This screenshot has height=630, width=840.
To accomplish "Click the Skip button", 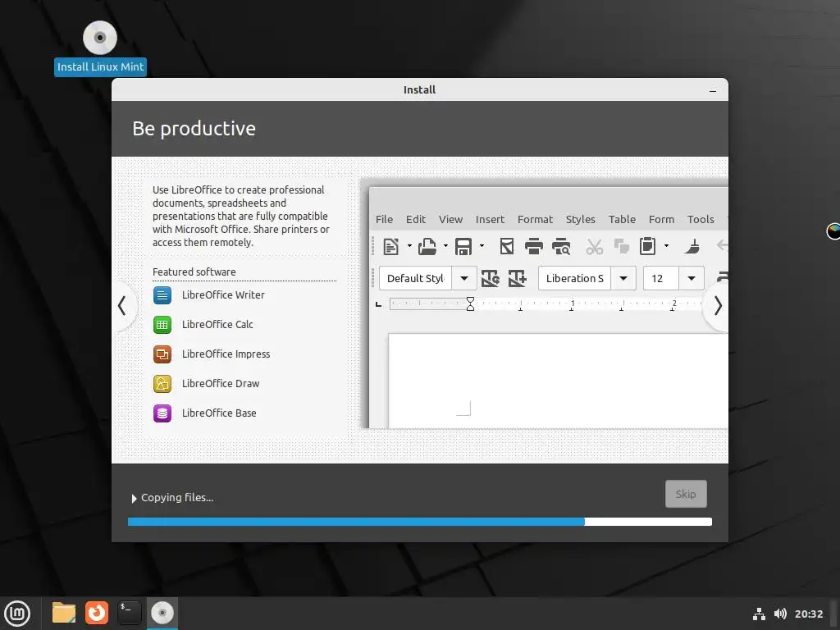I will (x=686, y=494).
